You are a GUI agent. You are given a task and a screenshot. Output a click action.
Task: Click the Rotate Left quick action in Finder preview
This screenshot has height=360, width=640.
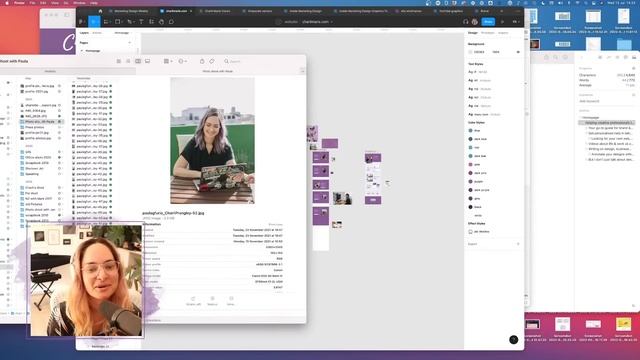[x=193, y=301]
